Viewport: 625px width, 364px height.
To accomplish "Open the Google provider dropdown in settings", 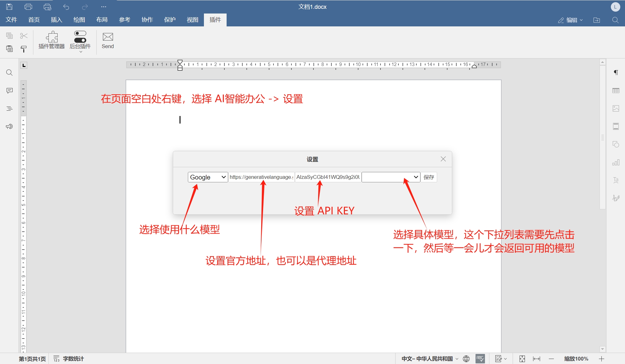I will (x=207, y=177).
